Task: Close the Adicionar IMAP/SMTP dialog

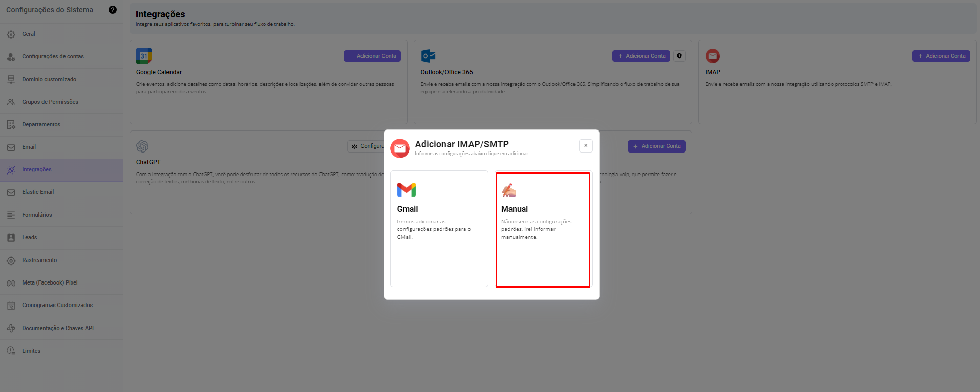Action: (x=586, y=146)
